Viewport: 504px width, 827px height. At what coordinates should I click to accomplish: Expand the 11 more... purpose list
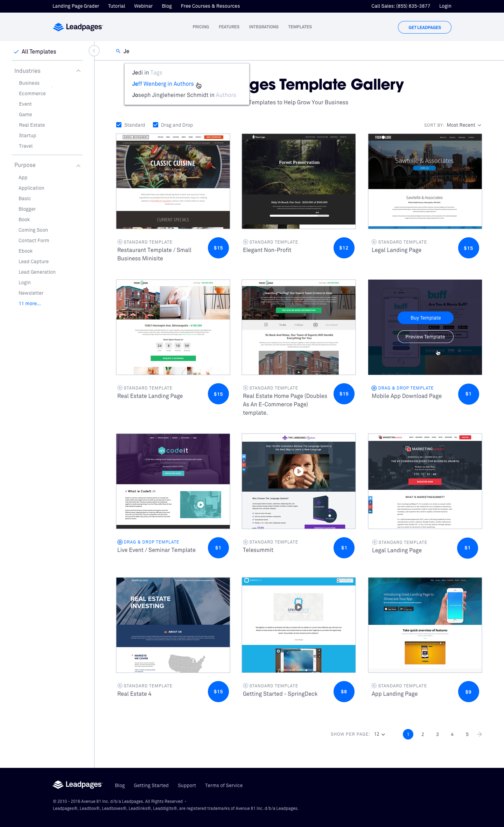[30, 303]
